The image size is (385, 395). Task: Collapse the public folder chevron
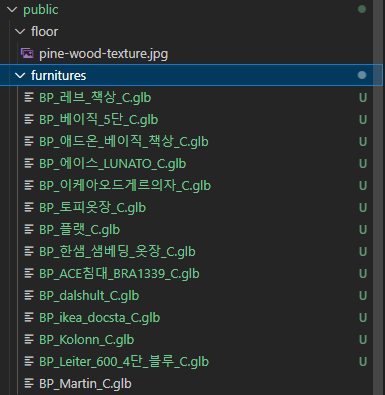12,10
